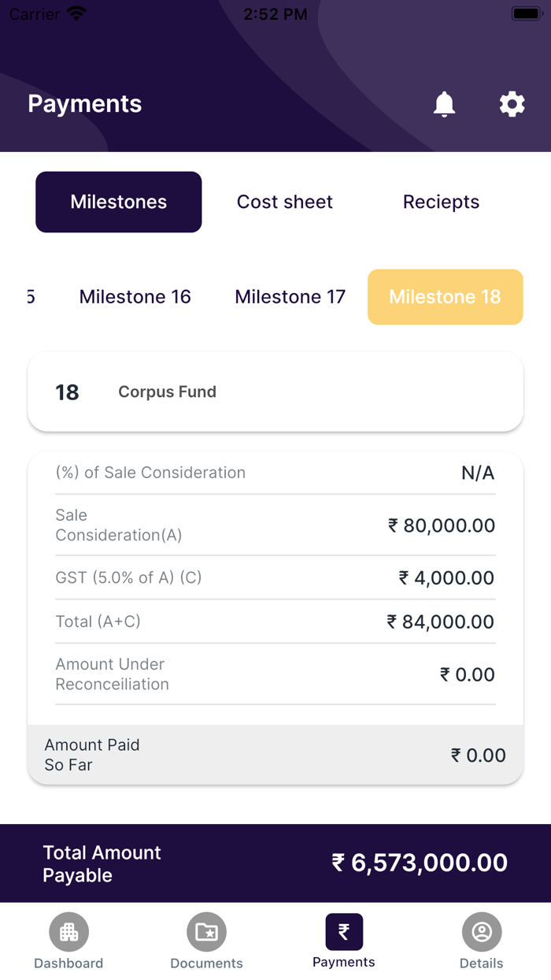The image size is (551, 980).
Task: Tap the Milestones tab button
Action: click(x=118, y=202)
